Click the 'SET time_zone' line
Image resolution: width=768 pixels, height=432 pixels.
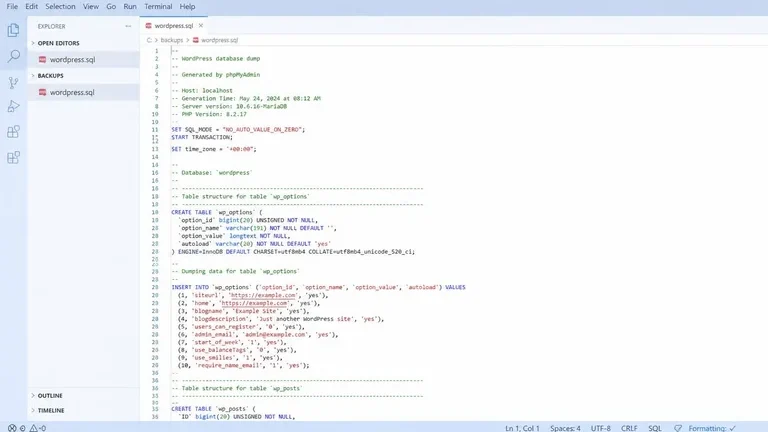tap(214, 149)
